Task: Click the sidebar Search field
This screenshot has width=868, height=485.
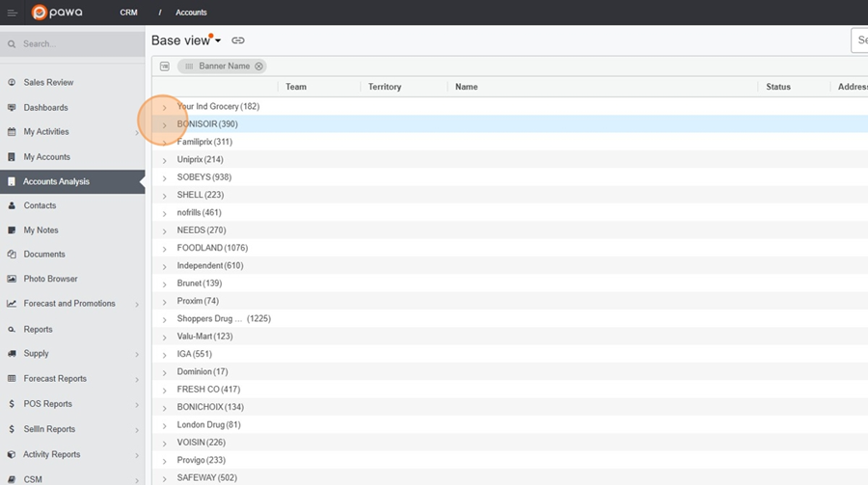Action: [x=72, y=43]
